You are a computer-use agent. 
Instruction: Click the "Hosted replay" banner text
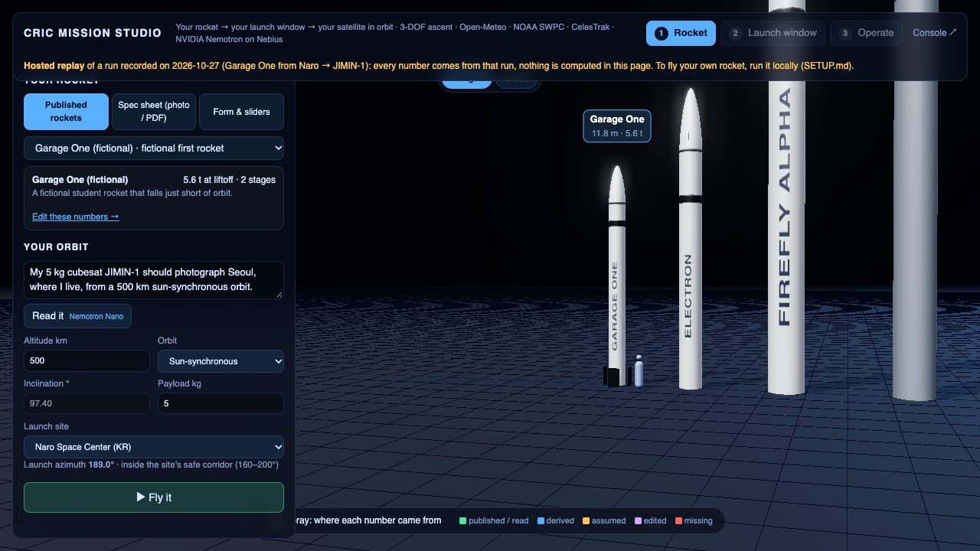54,66
